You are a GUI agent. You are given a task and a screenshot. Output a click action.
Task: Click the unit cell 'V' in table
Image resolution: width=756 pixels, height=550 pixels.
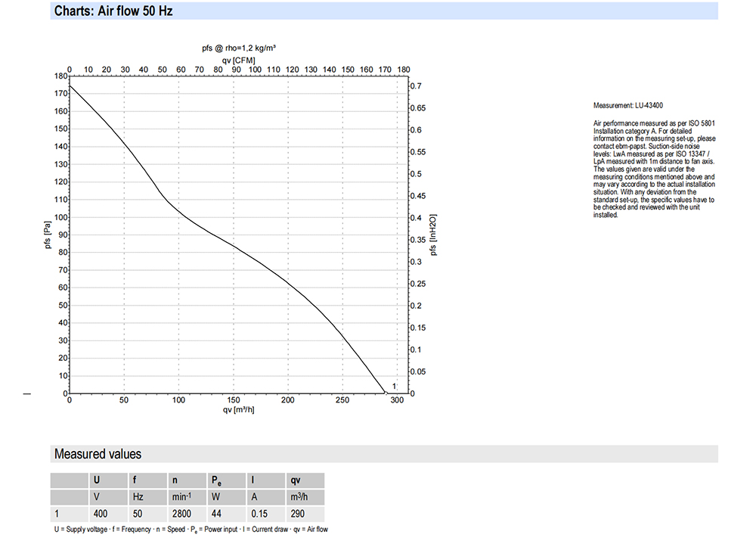[108, 497]
